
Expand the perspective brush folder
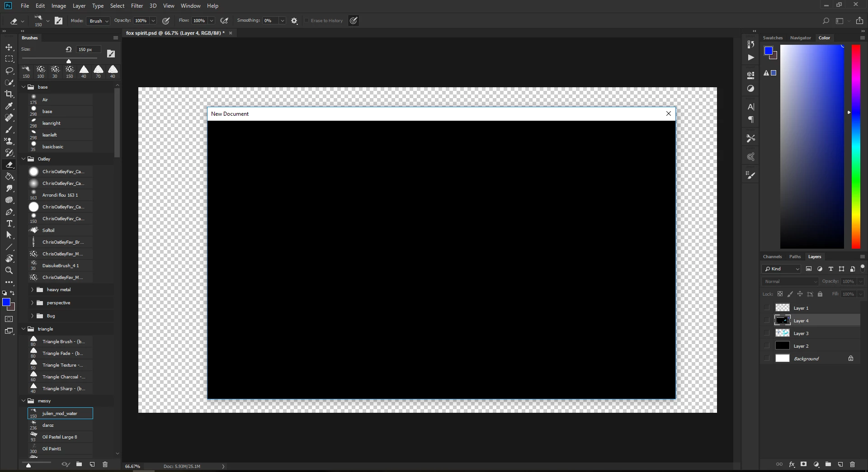click(x=32, y=303)
